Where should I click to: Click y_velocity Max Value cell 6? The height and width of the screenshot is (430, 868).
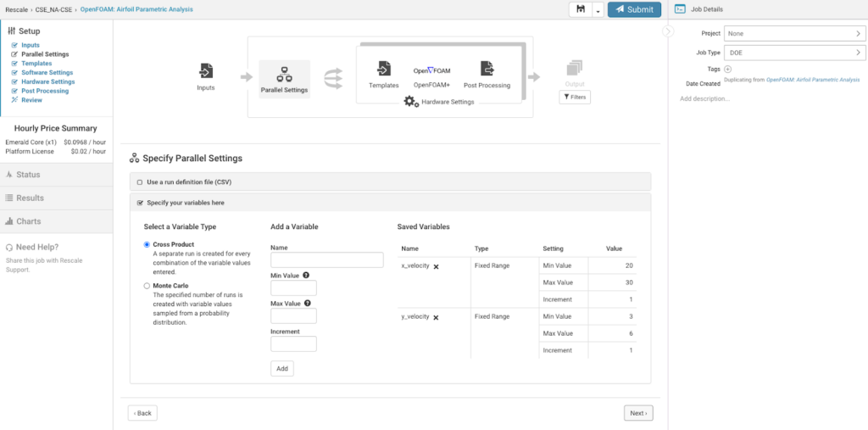[612, 333]
